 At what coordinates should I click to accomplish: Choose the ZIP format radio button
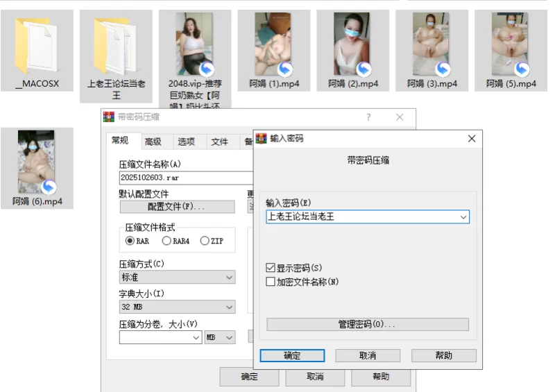(x=205, y=241)
